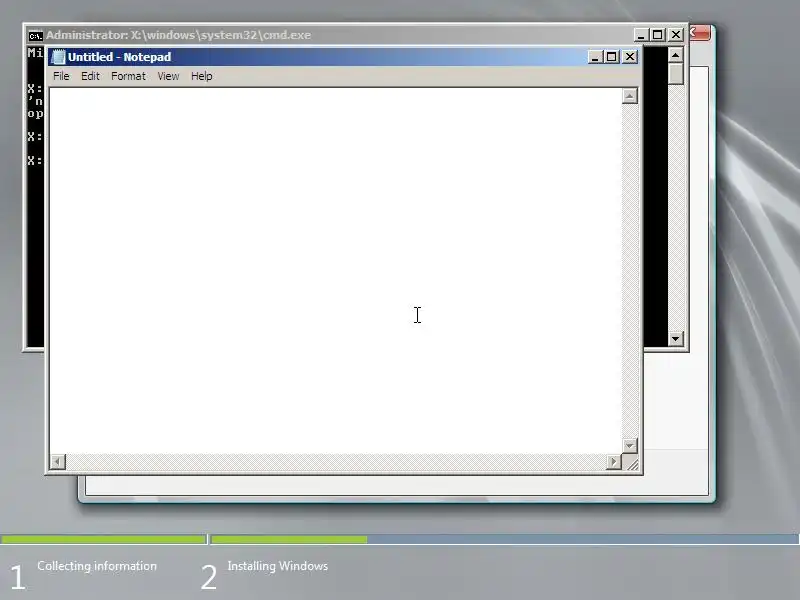Maximize the cmd.exe window

click(x=657, y=35)
